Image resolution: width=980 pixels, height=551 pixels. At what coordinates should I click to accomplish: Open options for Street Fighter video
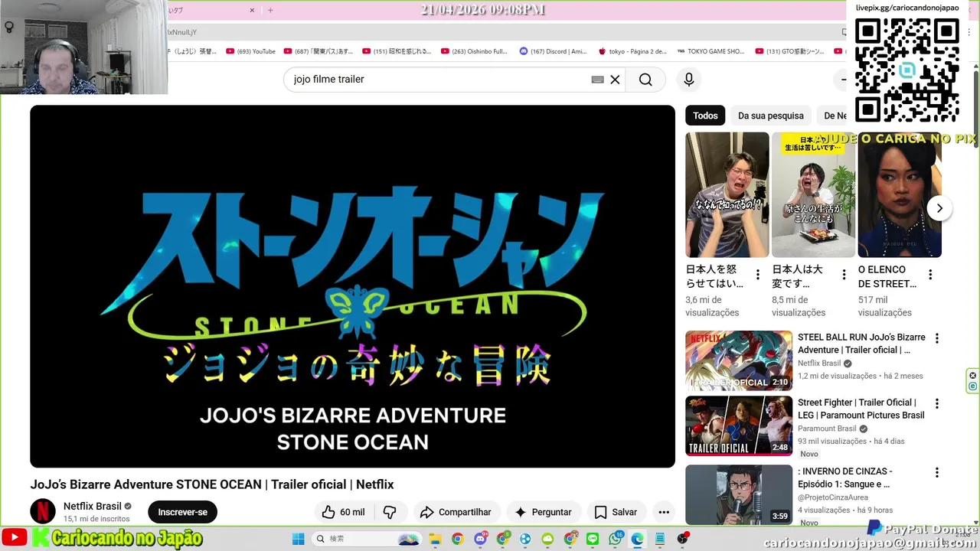[936, 403]
